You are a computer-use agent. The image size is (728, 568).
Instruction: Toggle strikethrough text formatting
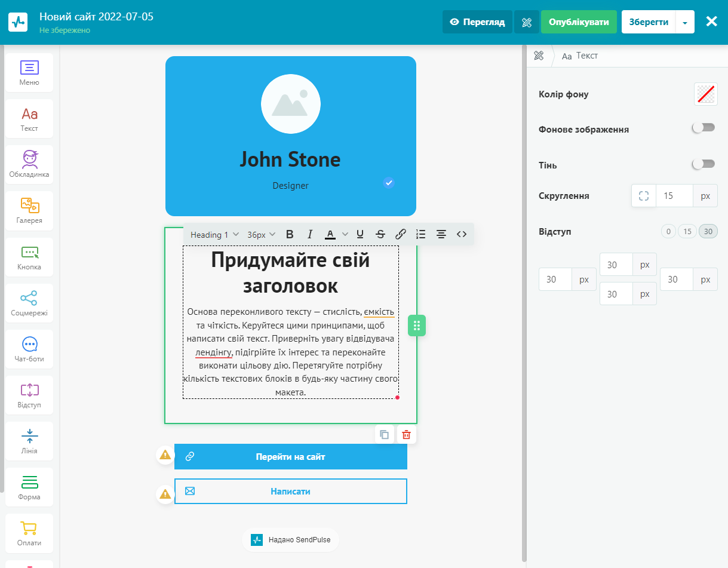380,235
